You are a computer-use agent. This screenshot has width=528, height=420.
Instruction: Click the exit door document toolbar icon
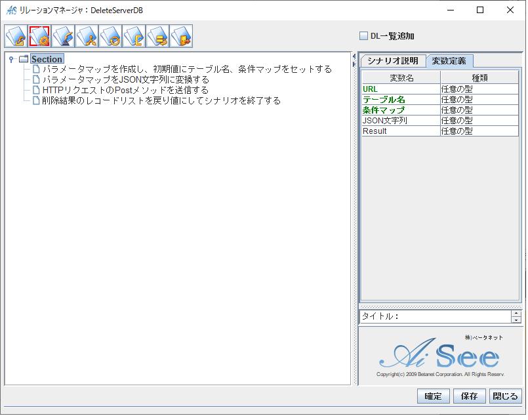[181, 36]
